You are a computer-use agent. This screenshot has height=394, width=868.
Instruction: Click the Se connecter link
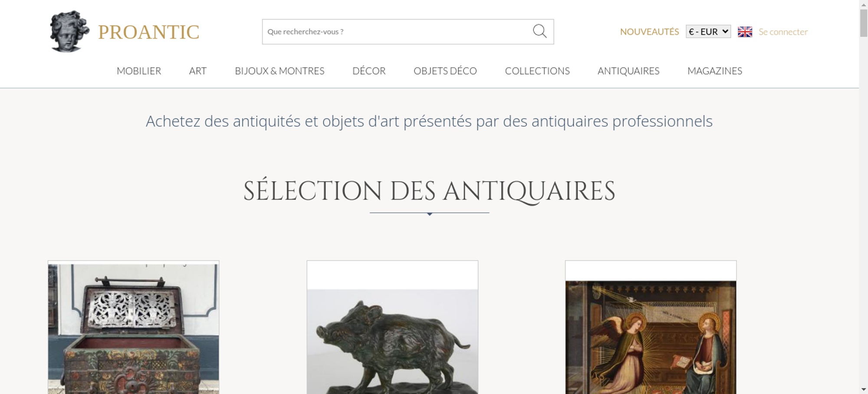click(x=783, y=32)
